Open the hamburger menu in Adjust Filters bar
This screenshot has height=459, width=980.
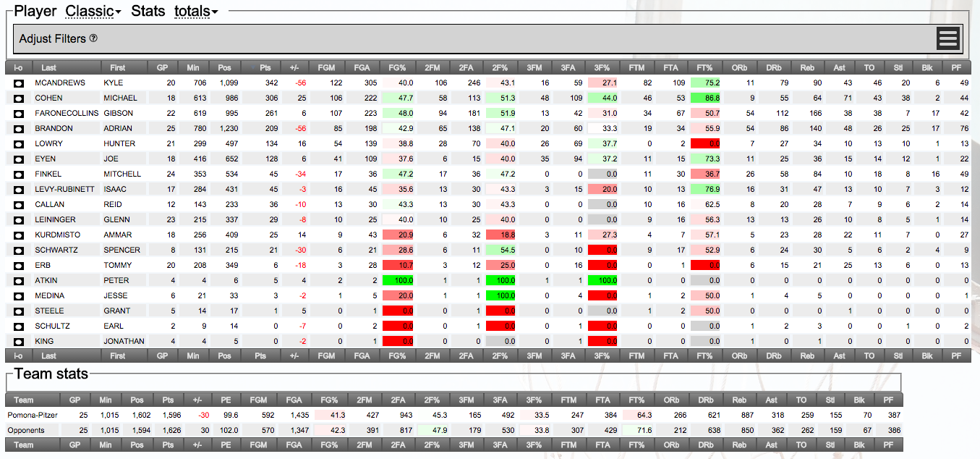click(x=947, y=38)
